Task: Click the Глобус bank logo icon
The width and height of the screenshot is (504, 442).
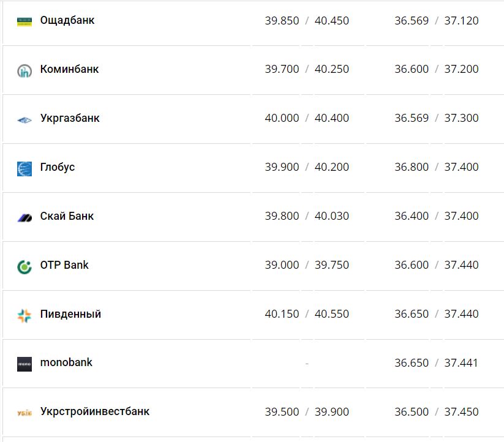Action: 24,168
